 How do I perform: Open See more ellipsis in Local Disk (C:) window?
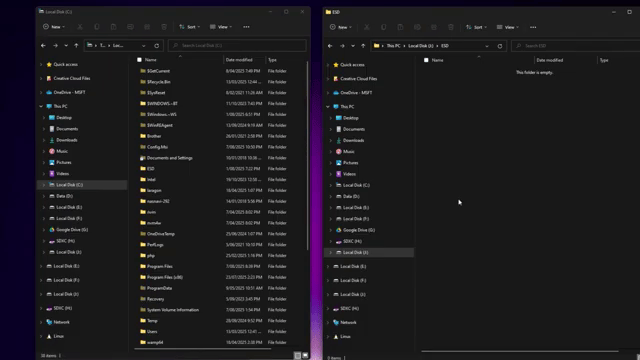coord(246,27)
